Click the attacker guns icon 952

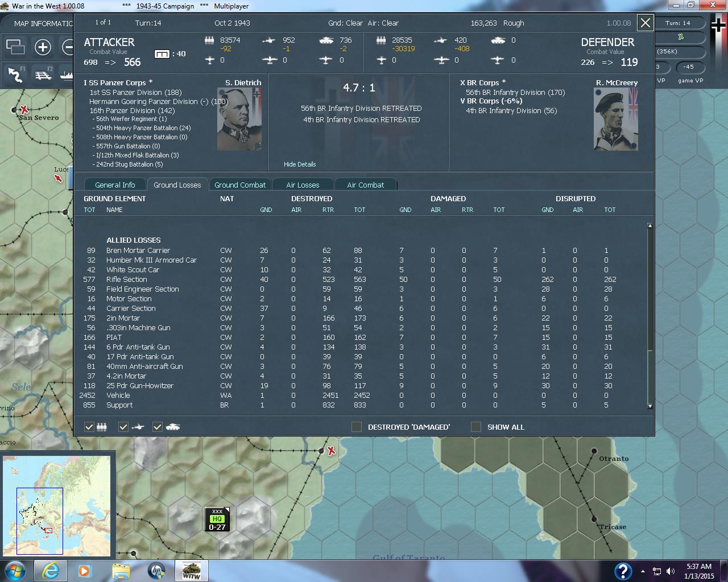click(x=268, y=40)
